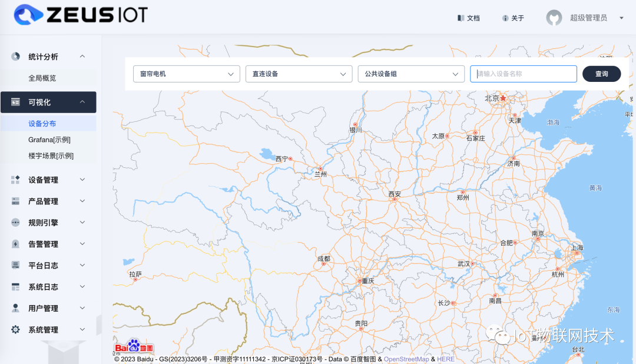Open the HERE attribution link
Image resolution: width=636 pixels, height=364 pixels.
click(446, 359)
